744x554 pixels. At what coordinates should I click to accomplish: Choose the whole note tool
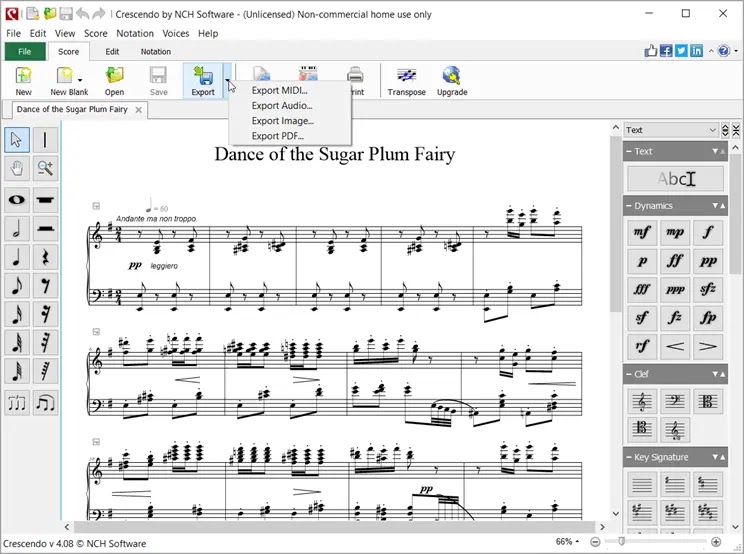(17, 200)
